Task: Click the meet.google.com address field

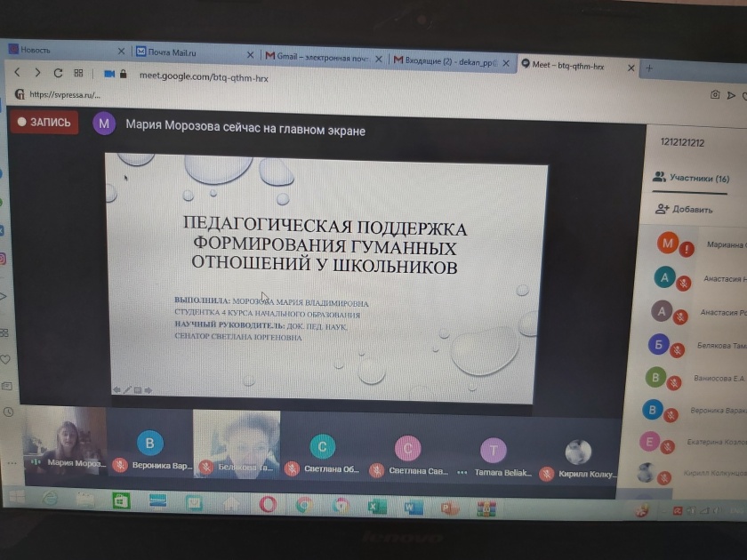Action: [204, 77]
